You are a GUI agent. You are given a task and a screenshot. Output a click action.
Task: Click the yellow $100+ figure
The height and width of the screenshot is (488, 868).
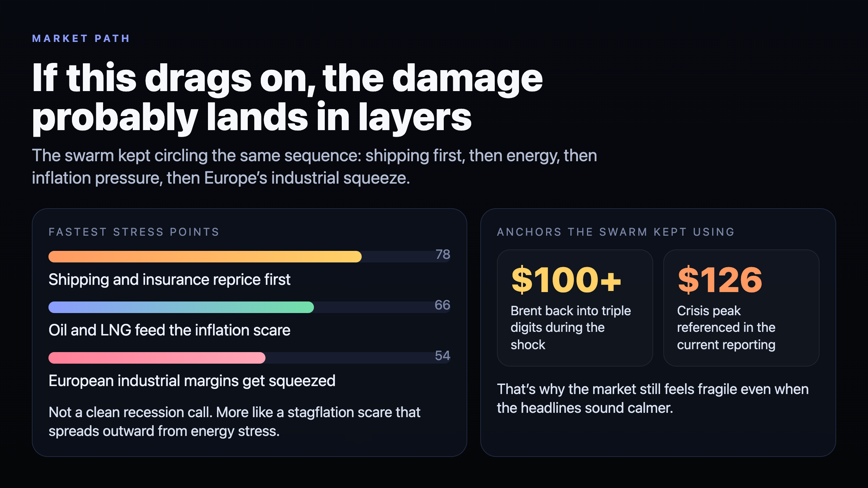566,280
